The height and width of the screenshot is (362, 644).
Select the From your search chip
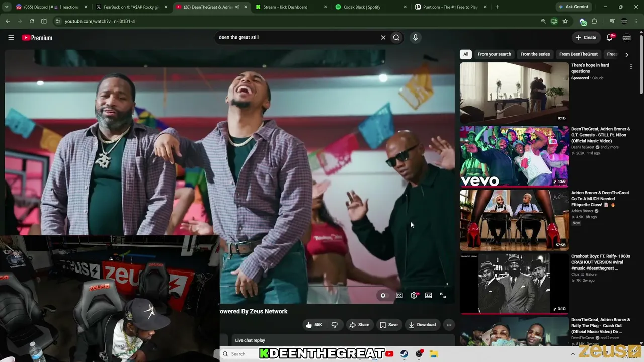494,54
